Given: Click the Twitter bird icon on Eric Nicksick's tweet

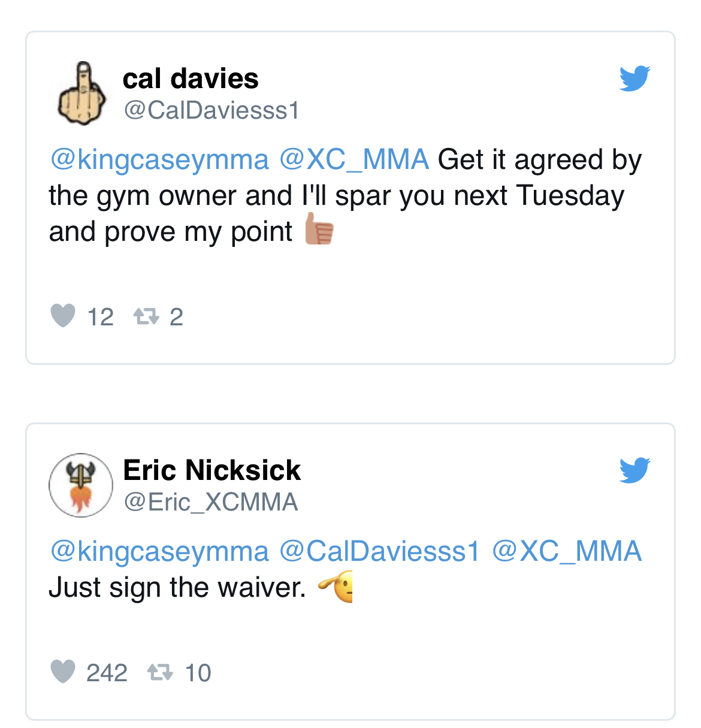Looking at the screenshot, I should point(634,470).
